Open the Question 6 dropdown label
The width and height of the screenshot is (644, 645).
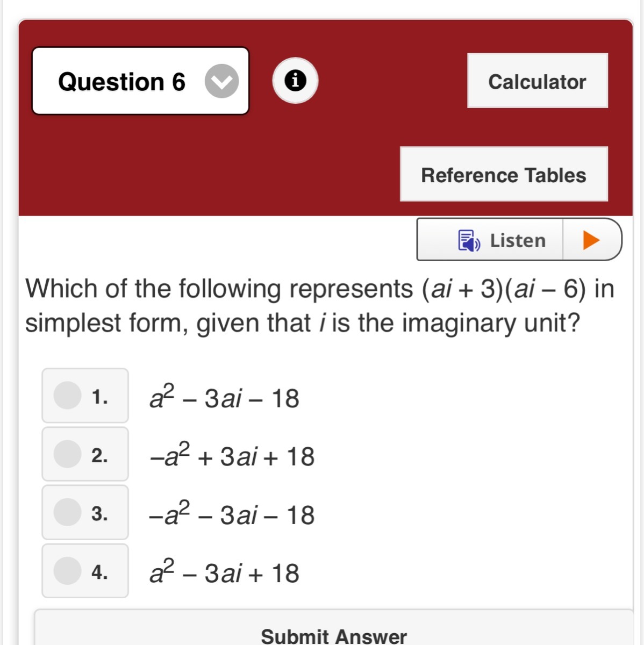pos(121,82)
